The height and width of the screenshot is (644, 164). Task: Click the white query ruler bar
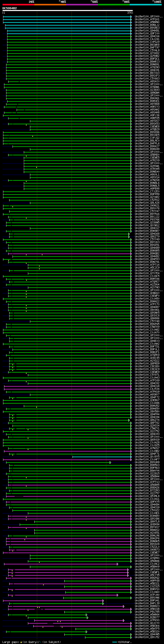coord(67,11)
